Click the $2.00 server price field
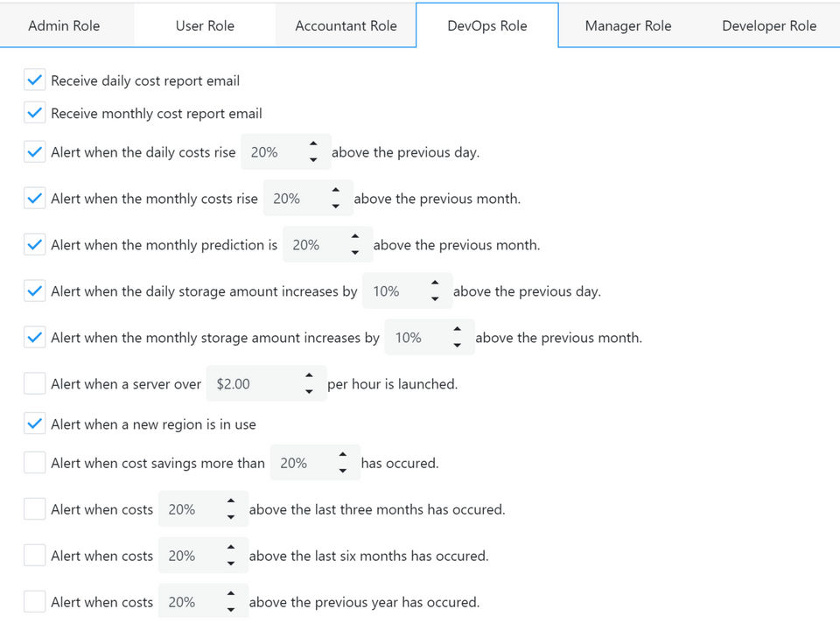 click(x=266, y=383)
